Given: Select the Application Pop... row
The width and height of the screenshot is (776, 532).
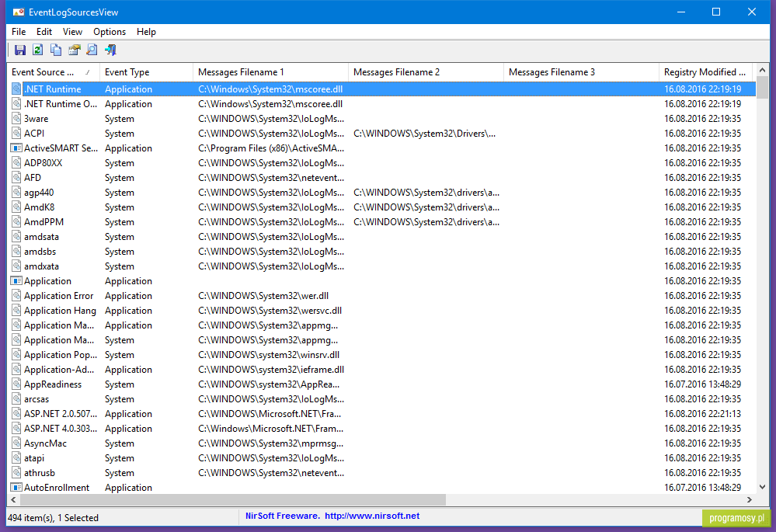Looking at the screenshot, I should pos(382,355).
